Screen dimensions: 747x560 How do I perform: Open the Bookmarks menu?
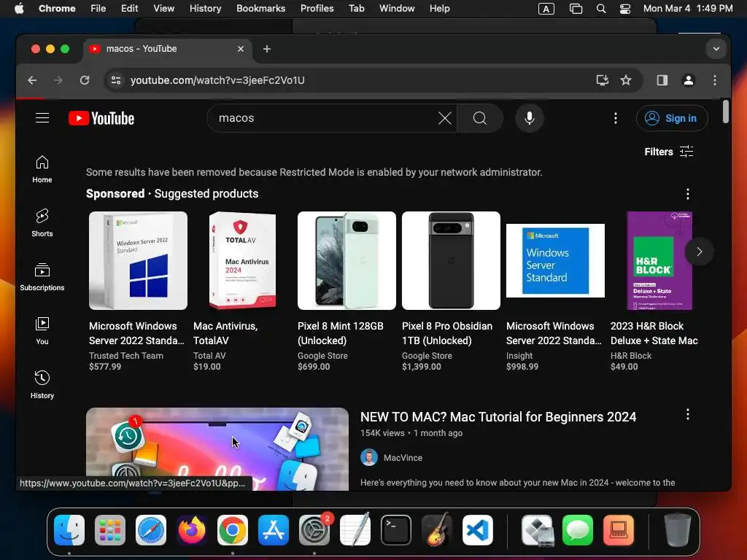(260, 9)
